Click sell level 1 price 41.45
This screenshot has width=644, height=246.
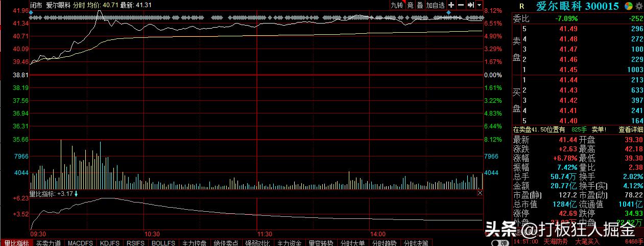[568, 70]
